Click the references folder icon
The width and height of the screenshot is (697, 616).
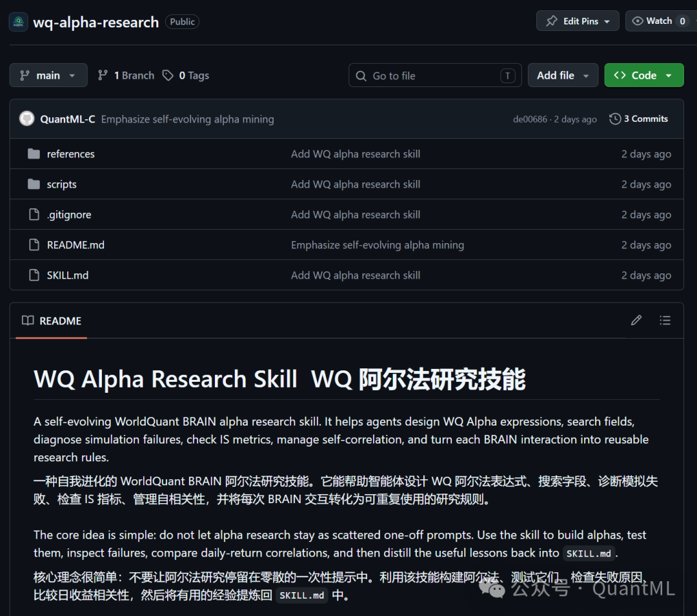pyautogui.click(x=34, y=154)
